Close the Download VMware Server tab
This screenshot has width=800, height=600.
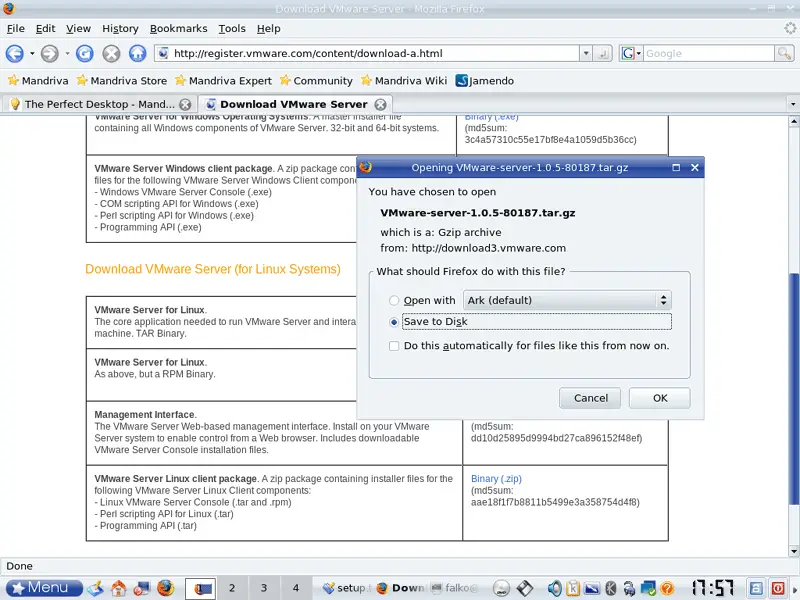[x=381, y=105]
